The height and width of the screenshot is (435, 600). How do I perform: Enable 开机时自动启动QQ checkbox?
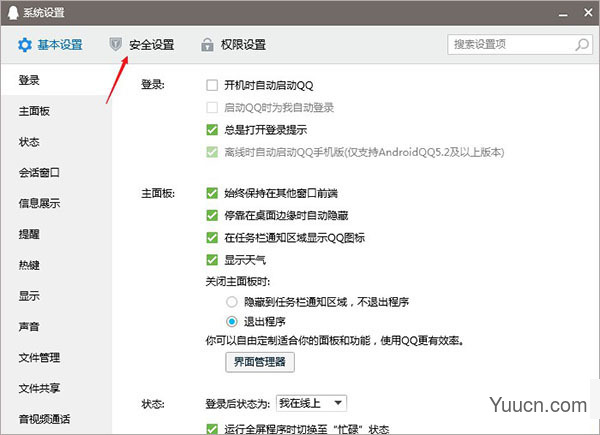(x=212, y=85)
